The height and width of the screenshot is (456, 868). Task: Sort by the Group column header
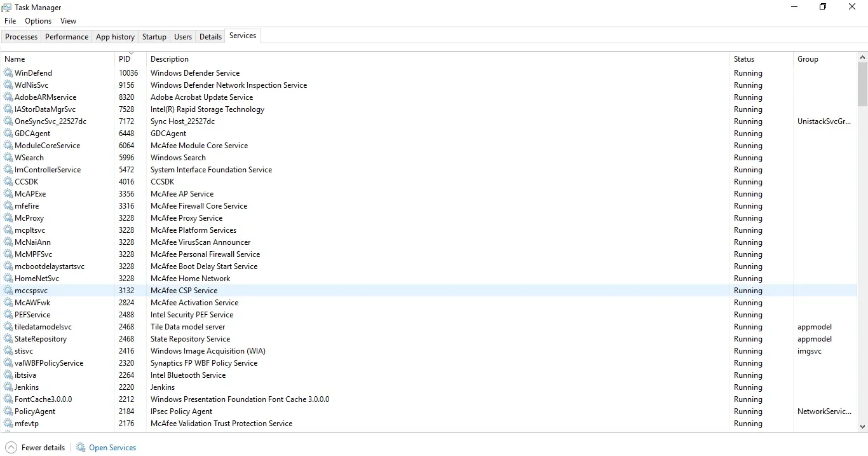click(x=825, y=59)
